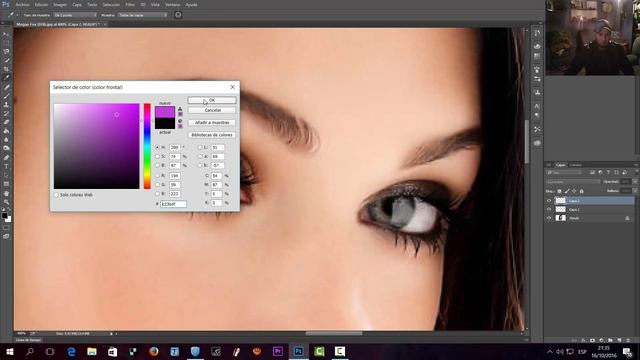Click the not-web-safe cube icon
This screenshot has width=640, height=360.
click(x=180, y=121)
